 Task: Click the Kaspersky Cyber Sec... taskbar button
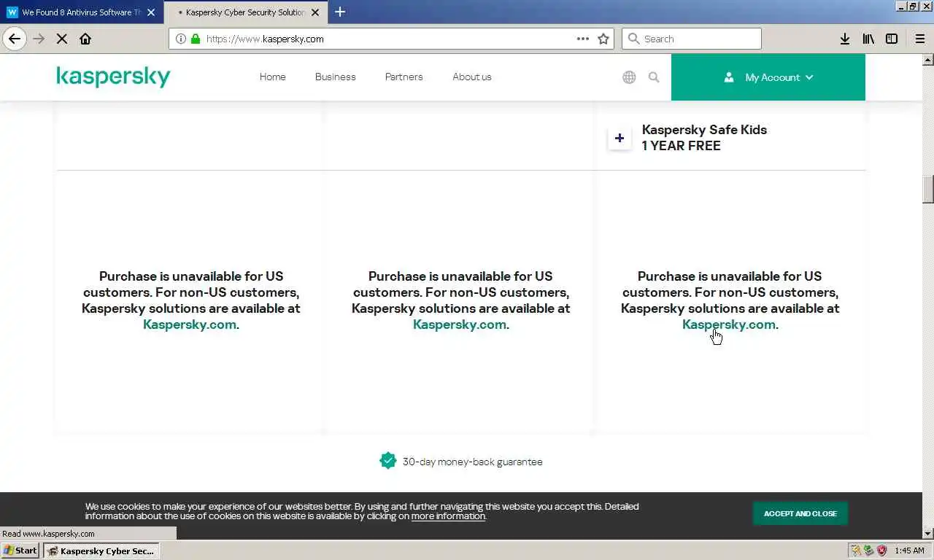click(x=101, y=551)
